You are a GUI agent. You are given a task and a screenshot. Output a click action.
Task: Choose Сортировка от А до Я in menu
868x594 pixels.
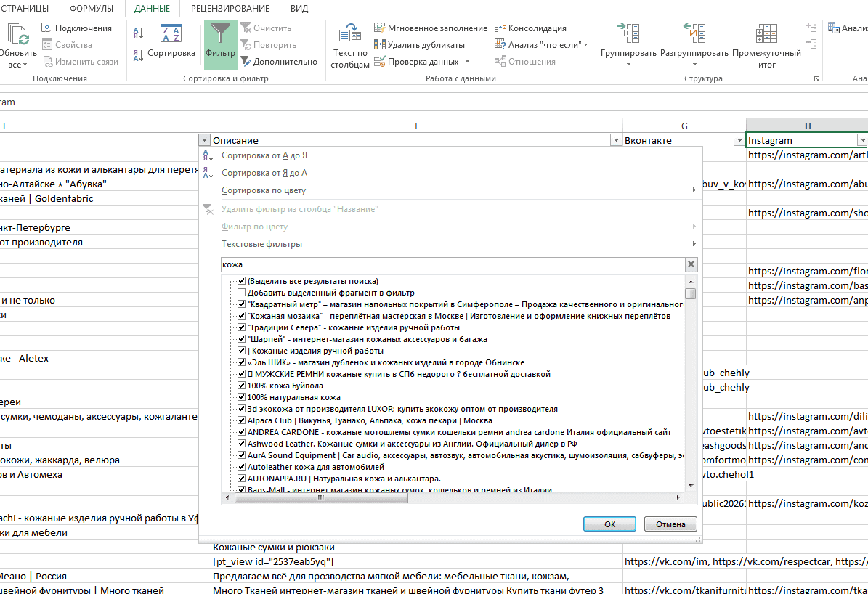264,155
